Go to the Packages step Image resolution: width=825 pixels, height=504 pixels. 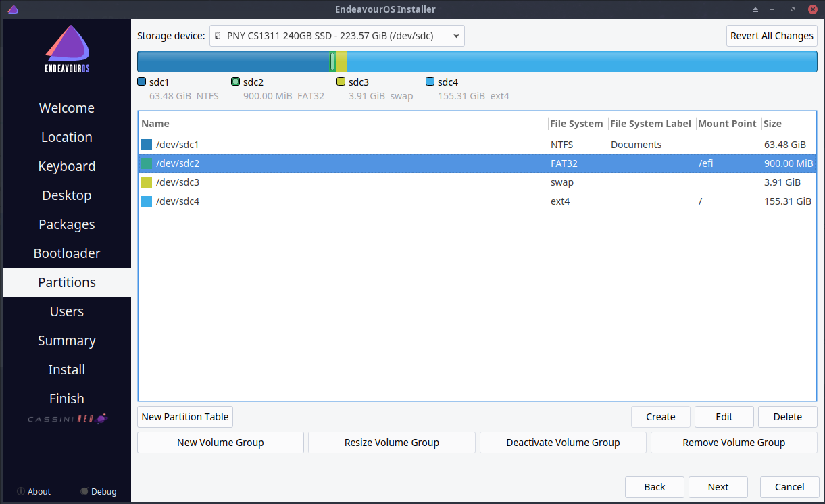pos(67,224)
